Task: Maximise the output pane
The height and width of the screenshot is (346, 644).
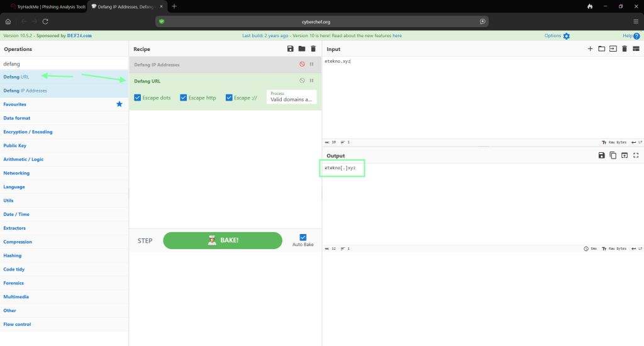Action: coord(636,155)
